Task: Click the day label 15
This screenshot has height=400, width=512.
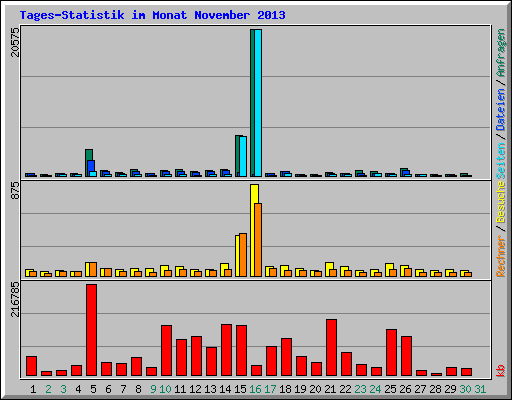Action: point(240,389)
